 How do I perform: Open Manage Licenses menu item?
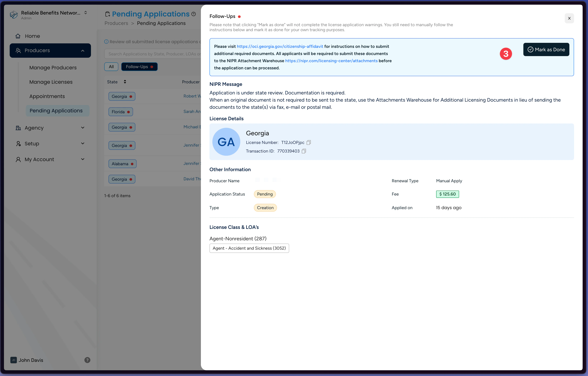pos(51,82)
